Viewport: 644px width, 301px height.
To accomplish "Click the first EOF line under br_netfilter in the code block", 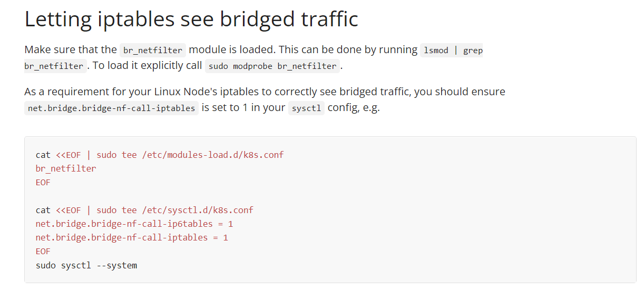I will coord(43,183).
